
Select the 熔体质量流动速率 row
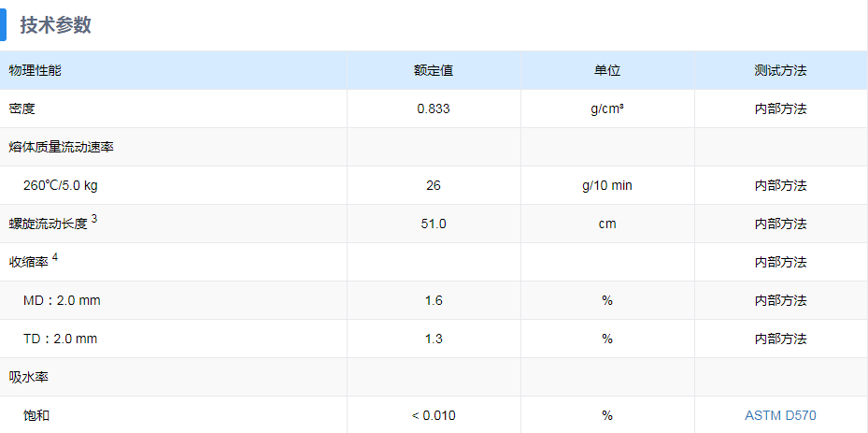pos(434,147)
